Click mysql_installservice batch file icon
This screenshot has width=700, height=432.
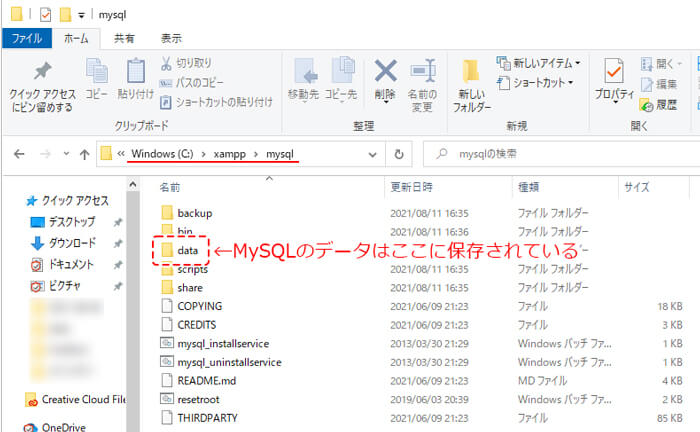click(x=167, y=343)
